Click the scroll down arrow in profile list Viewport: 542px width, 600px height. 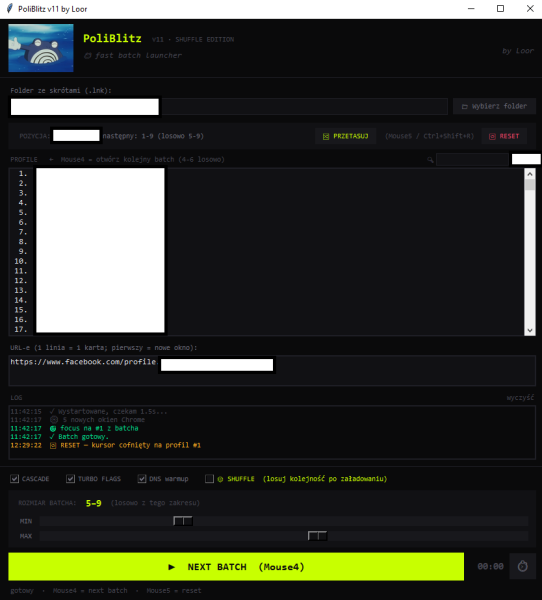[530, 330]
